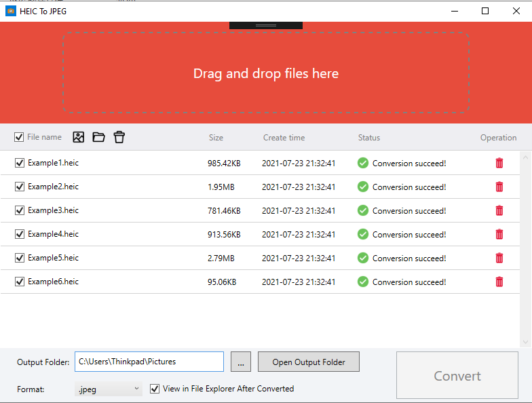Click the 913.56KB size value
This screenshot has height=403, width=532.
[224, 235]
